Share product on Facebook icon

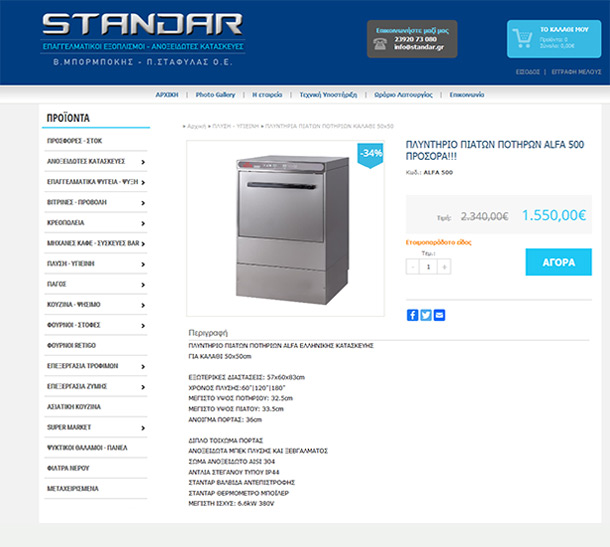click(412, 315)
